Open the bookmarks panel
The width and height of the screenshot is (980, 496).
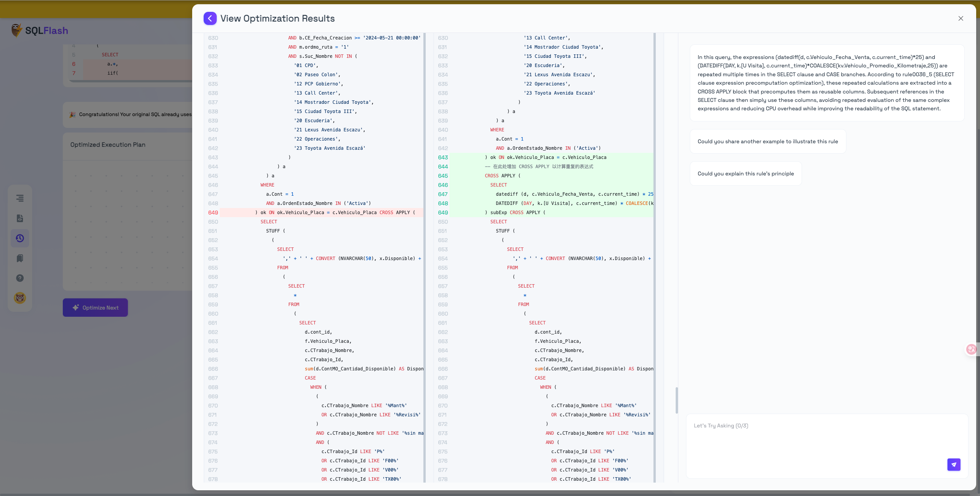click(20, 258)
